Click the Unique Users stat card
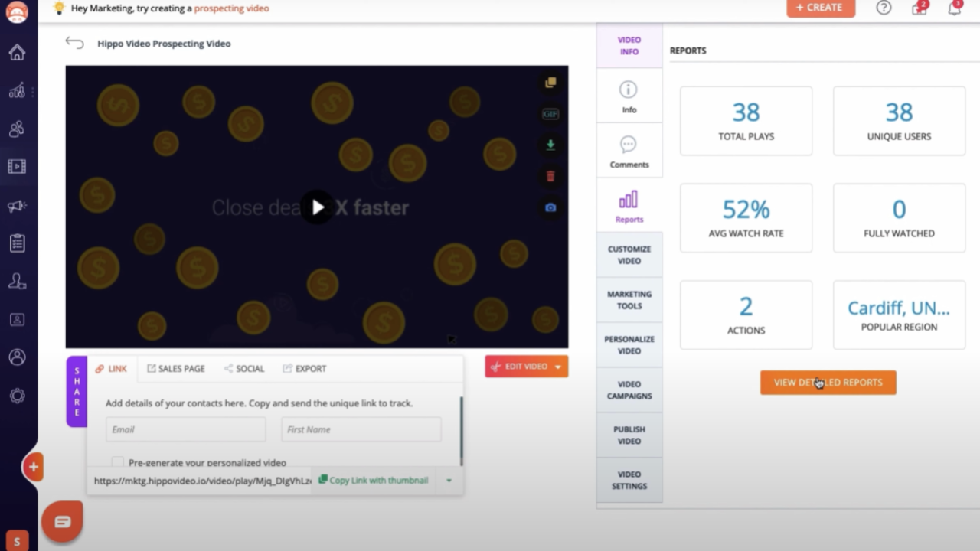This screenshot has height=551, width=980. pos(899,121)
